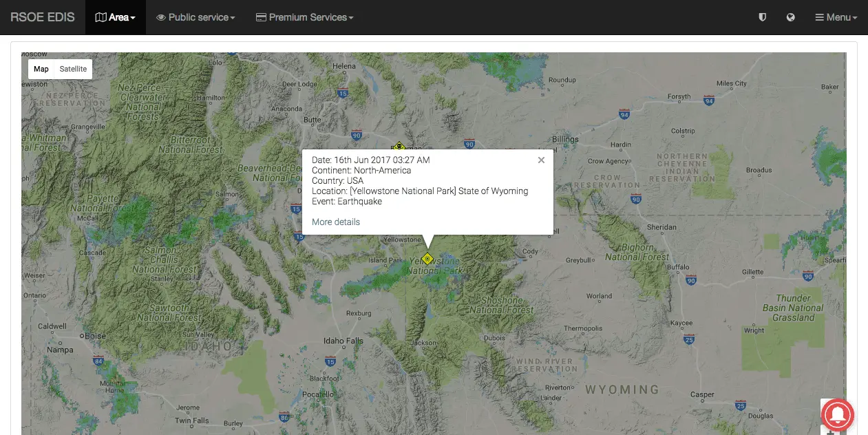Click the Roundup town label

coord(562,81)
